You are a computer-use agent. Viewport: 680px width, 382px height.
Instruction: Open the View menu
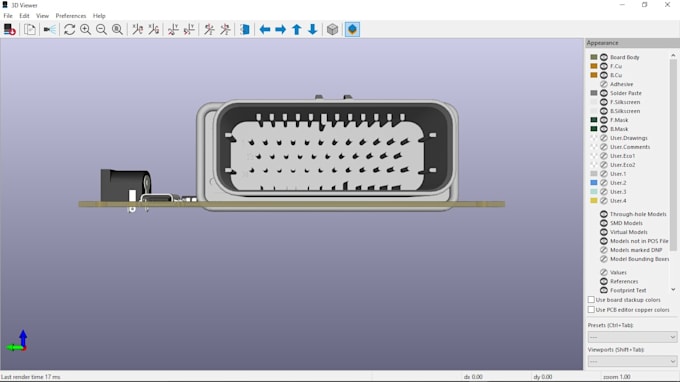42,16
